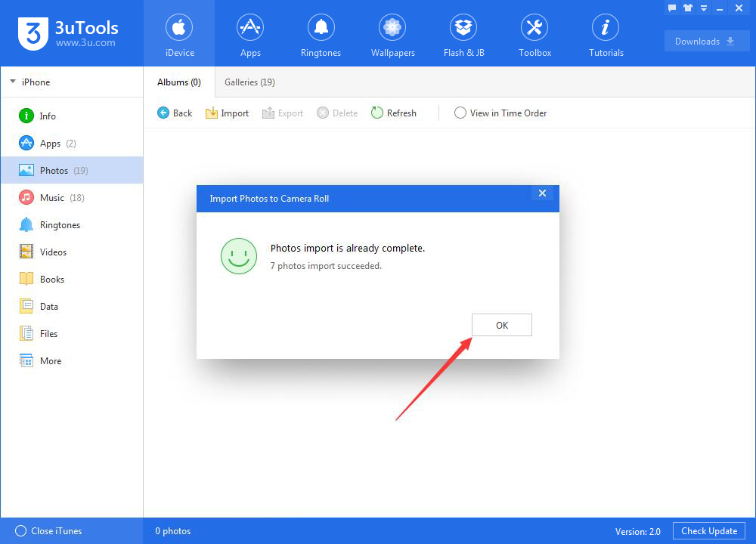Enable View in Time Order option
This screenshot has width=756, height=544.
click(500, 113)
